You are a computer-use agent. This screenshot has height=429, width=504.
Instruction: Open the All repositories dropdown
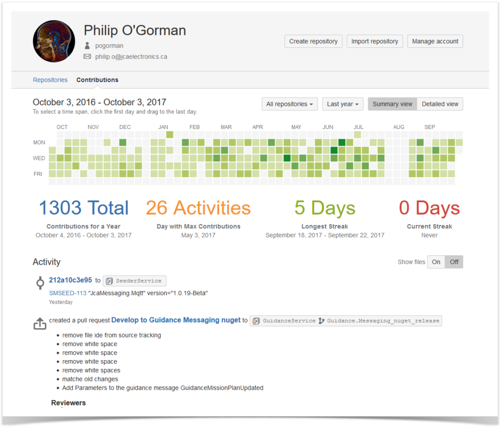pos(289,104)
